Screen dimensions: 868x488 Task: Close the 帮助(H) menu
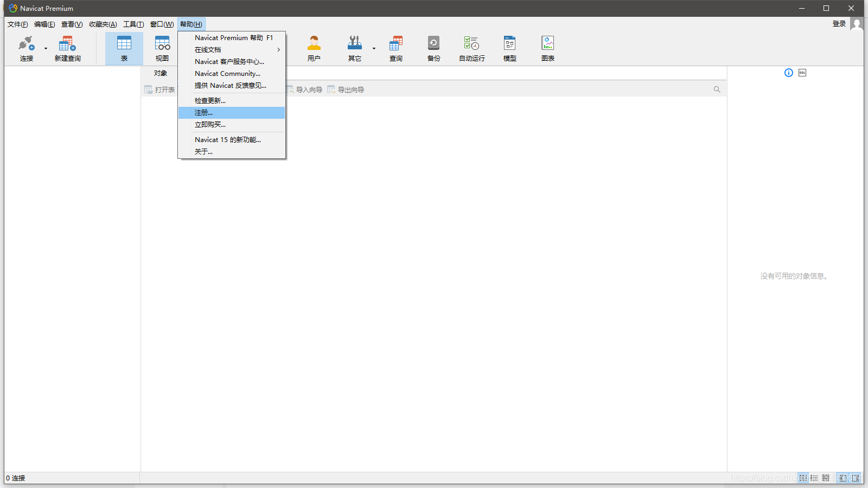pyautogui.click(x=191, y=24)
